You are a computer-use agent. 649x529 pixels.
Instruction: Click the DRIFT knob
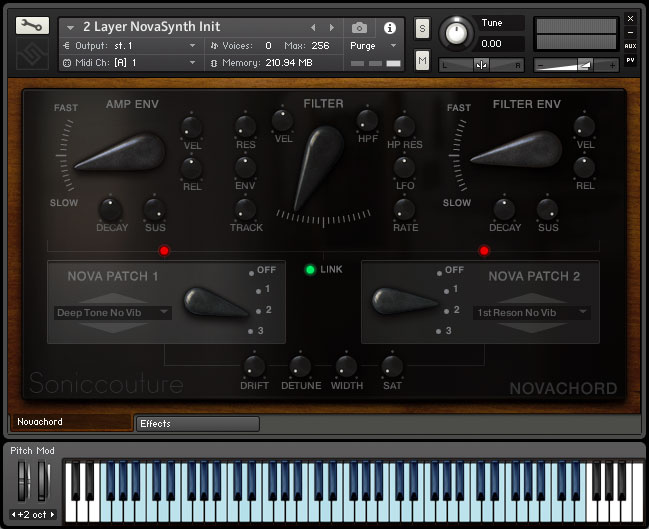coord(254,367)
